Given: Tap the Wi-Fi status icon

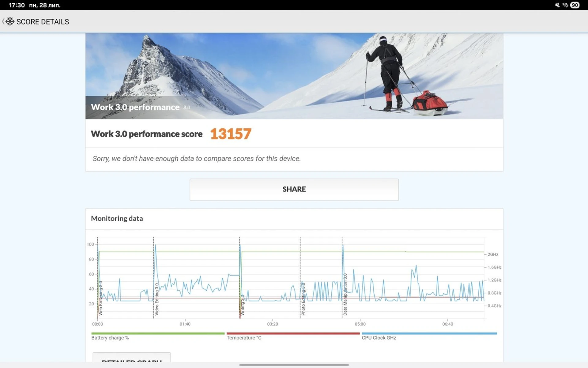Looking at the screenshot, I should coord(565,5).
